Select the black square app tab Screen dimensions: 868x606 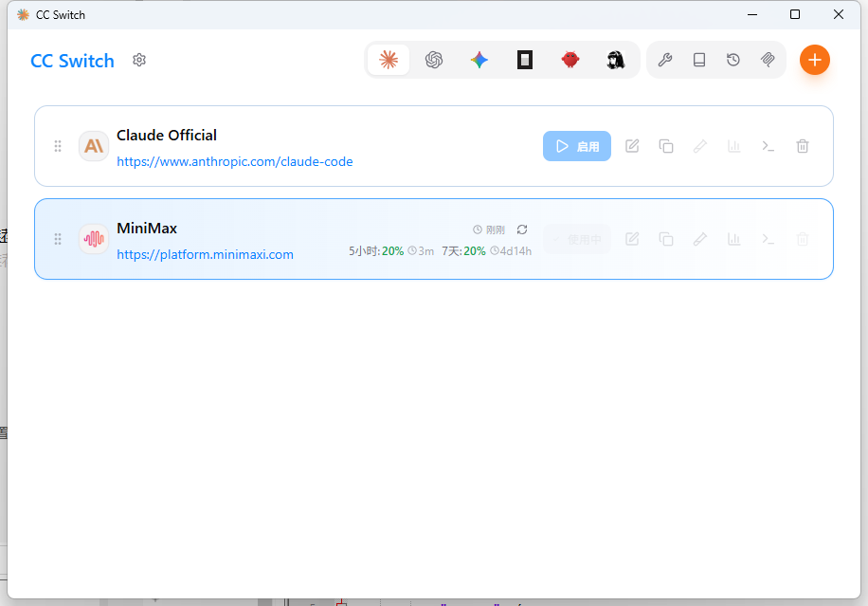tap(525, 60)
